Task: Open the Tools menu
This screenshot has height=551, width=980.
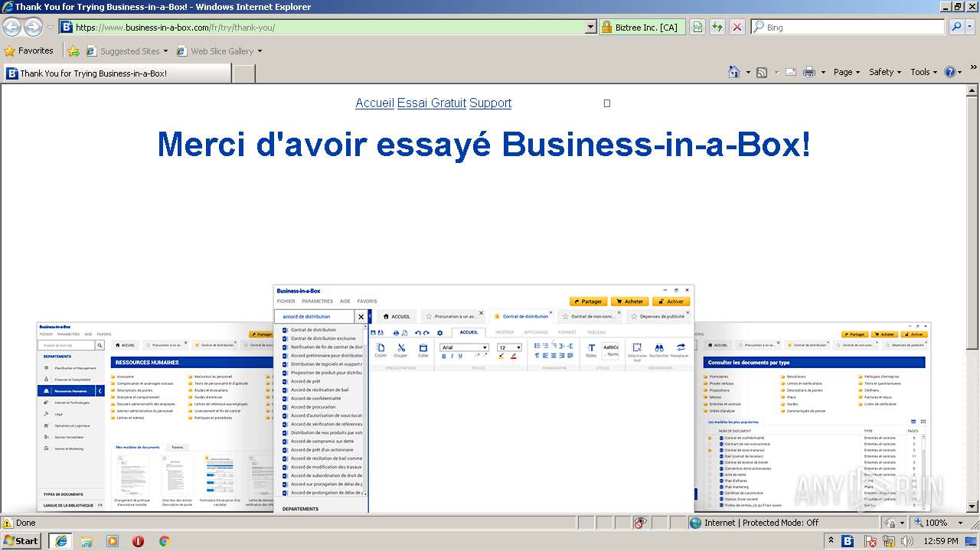Action: (924, 72)
